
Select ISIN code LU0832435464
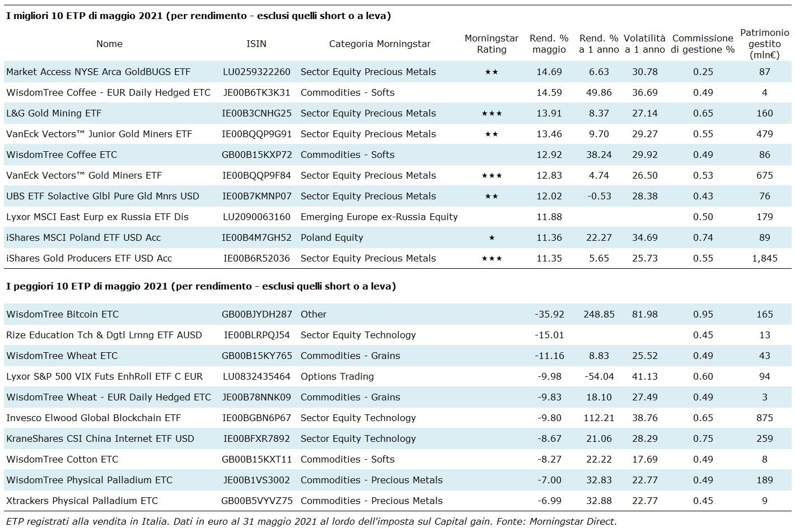pos(256,376)
